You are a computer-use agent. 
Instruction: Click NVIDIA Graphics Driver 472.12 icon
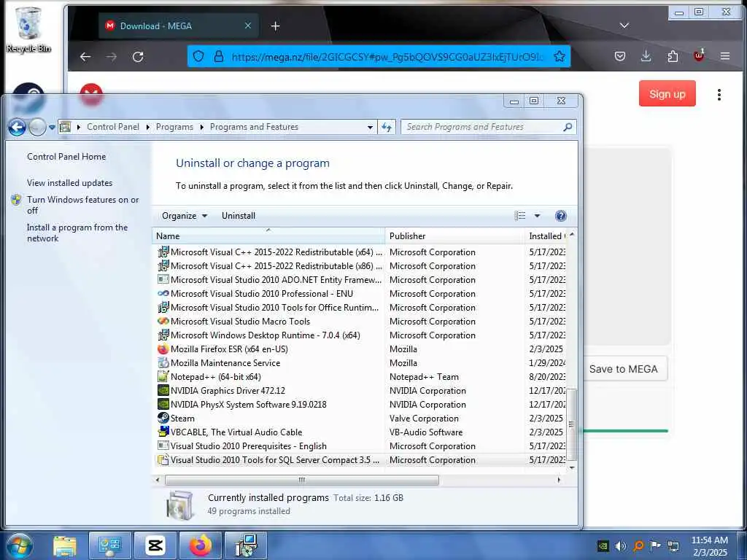click(x=163, y=391)
